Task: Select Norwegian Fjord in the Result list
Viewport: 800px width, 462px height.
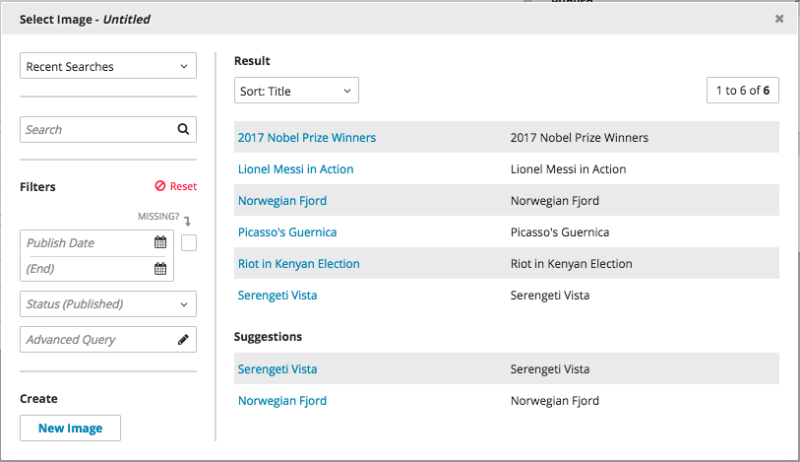Action: coord(282,201)
